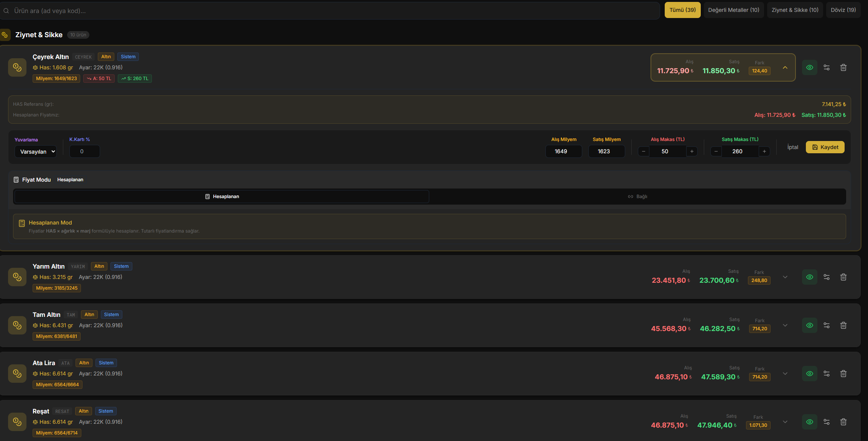Switch price mode to Bağlı

637,197
